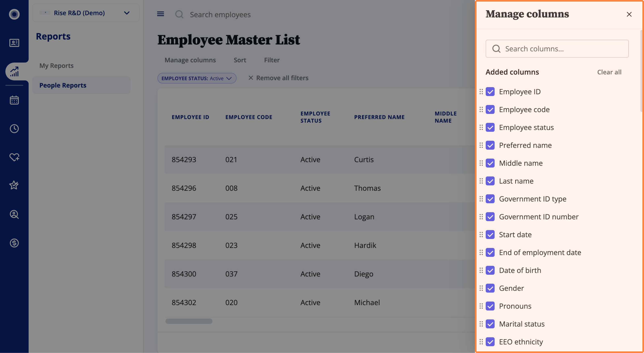644x353 pixels.
Task: Grab the drag handle for Pronouns
Action: point(481,306)
